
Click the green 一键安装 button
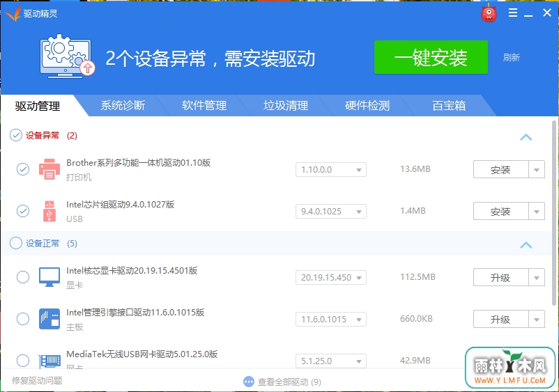pyautogui.click(x=431, y=57)
